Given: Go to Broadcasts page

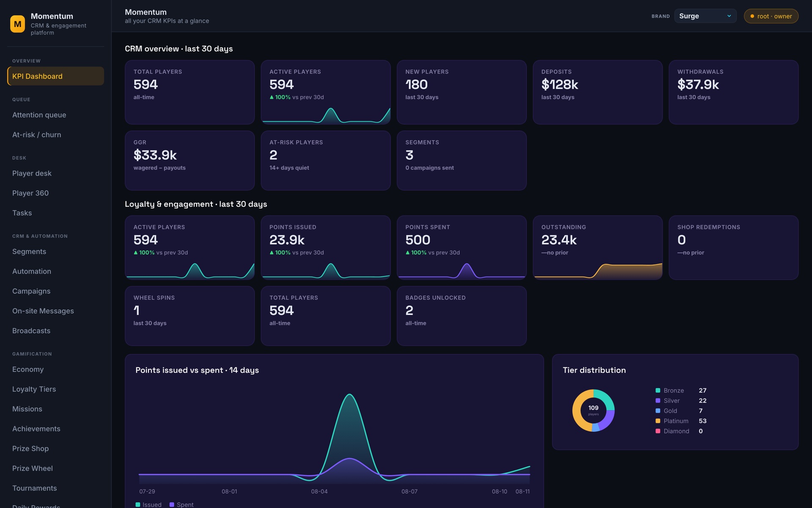Looking at the screenshot, I should click(x=55, y=331).
